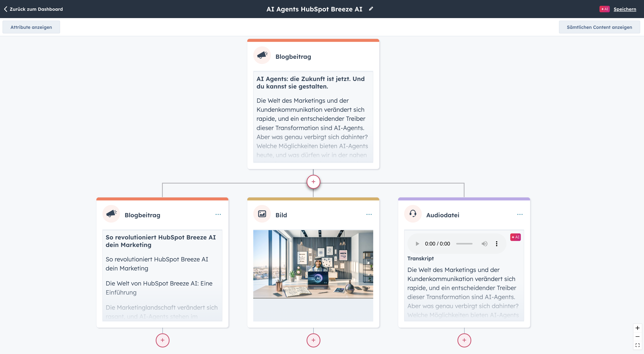Click the plus button below the top Blogbeitrag card
This screenshot has height=354, width=644.
click(313, 182)
